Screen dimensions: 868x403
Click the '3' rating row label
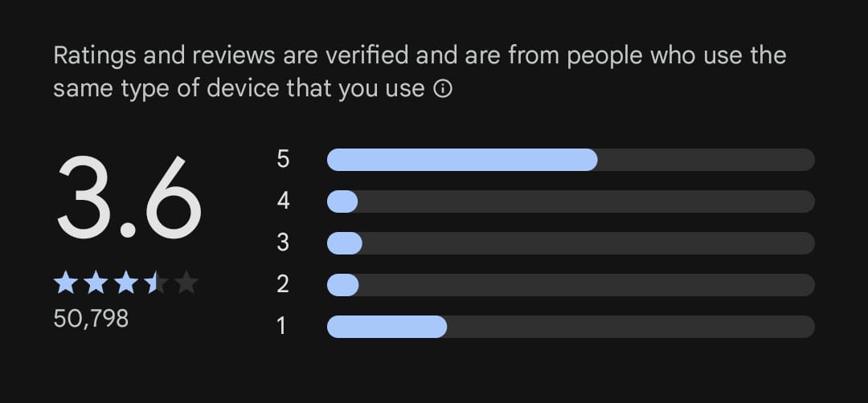pos(283,242)
